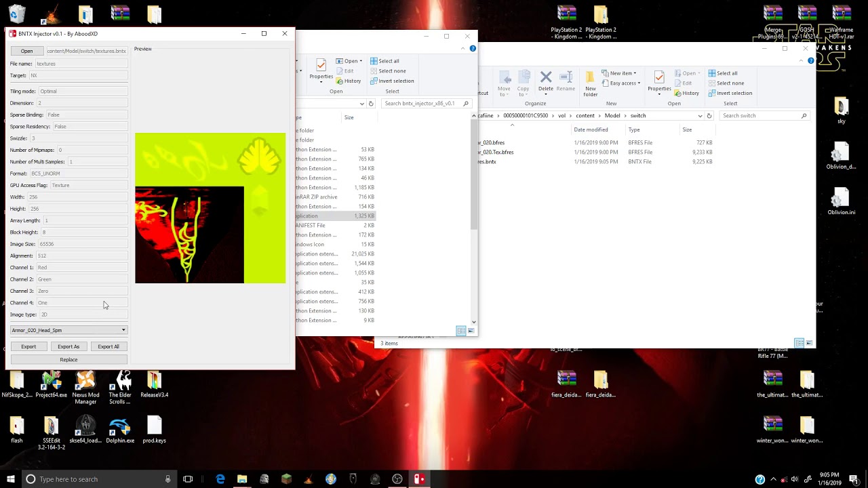Open New item dropdown in switch Explorer
This screenshot has height=488, width=868.
[620, 73]
